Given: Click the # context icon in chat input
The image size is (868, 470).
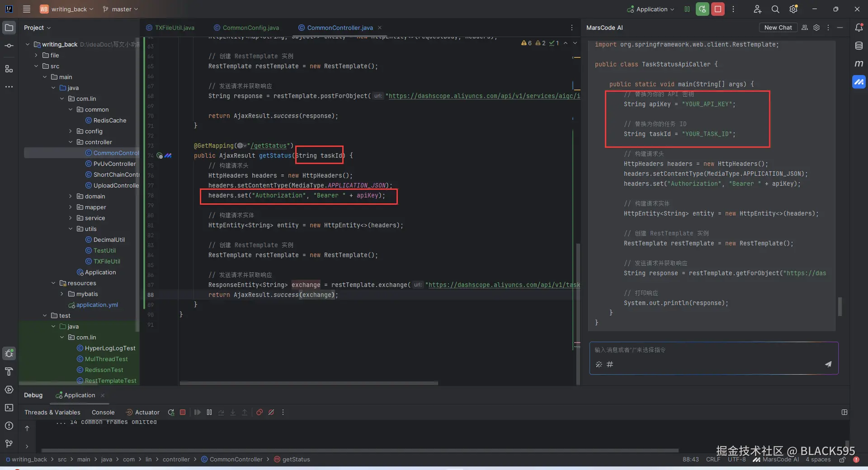Looking at the screenshot, I should 610,364.
